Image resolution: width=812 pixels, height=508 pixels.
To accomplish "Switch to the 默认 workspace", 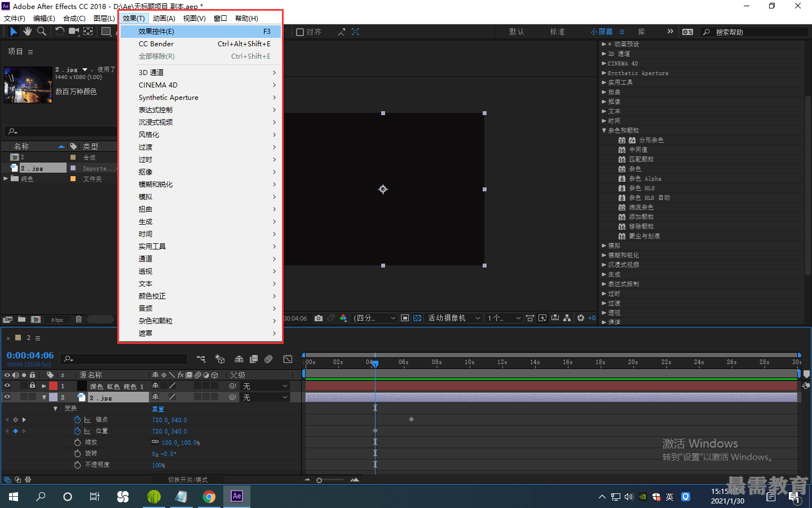I will point(517,32).
